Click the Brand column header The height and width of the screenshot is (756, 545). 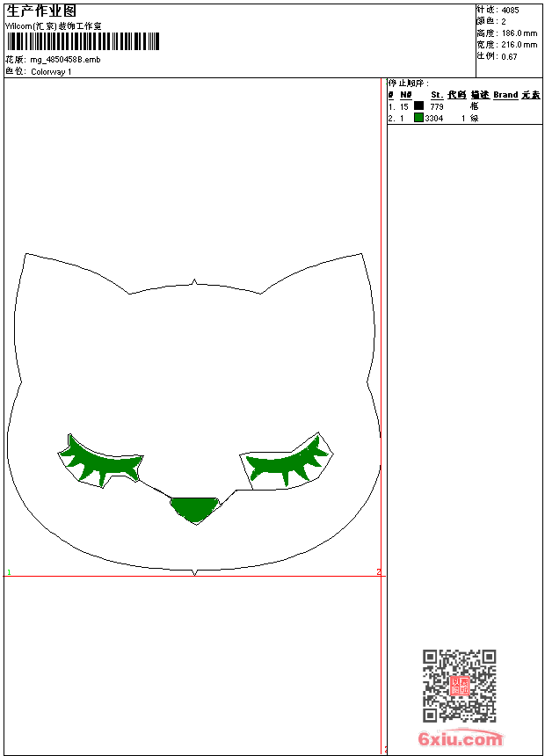505,95
